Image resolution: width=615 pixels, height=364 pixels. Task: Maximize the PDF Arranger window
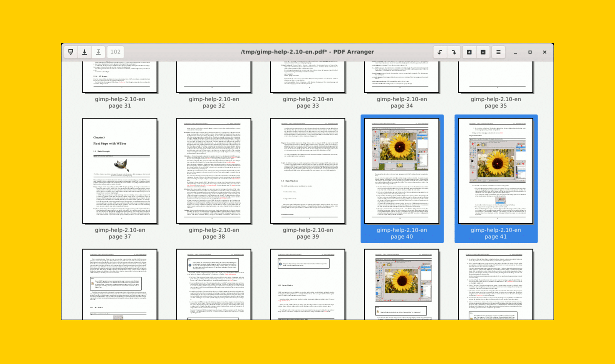[x=530, y=52]
